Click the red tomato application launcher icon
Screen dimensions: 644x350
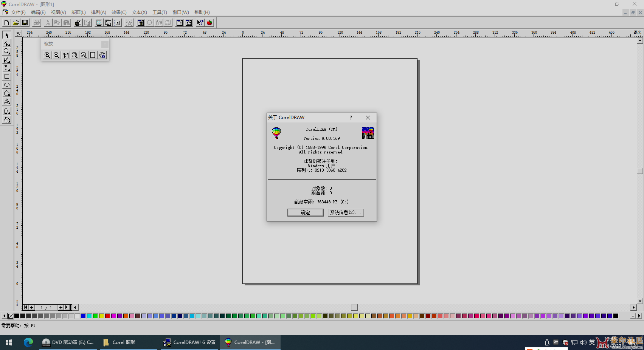tap(209, 23)
